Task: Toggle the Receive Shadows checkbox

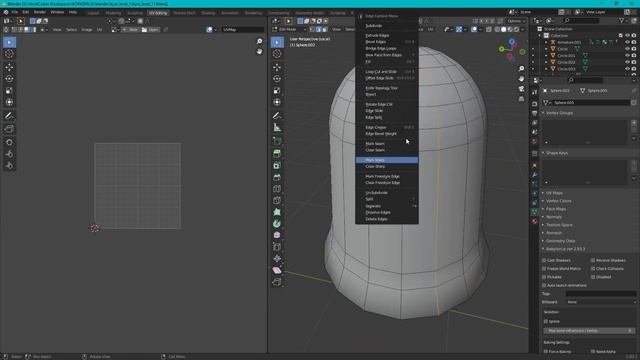Action: [x=593, y=260]
